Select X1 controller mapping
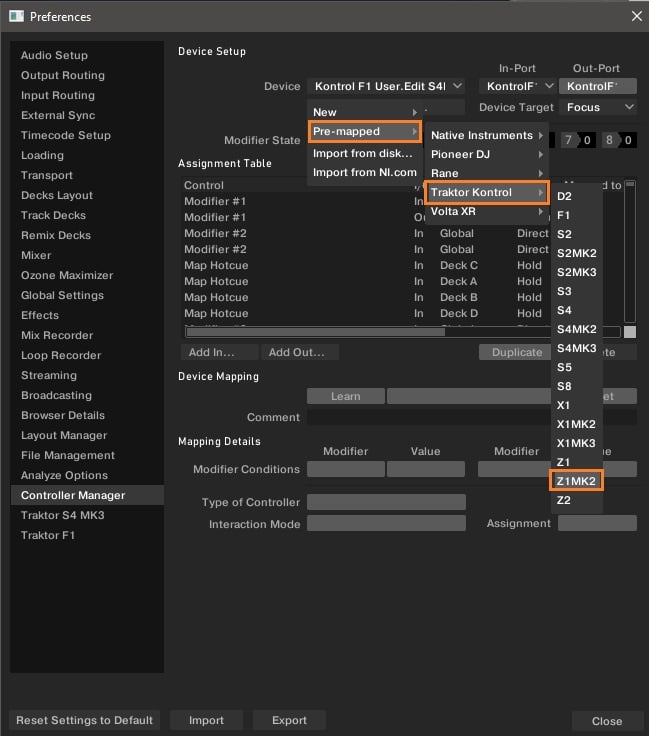The height and width of the screenshot is (736, 649). (577, 405)
